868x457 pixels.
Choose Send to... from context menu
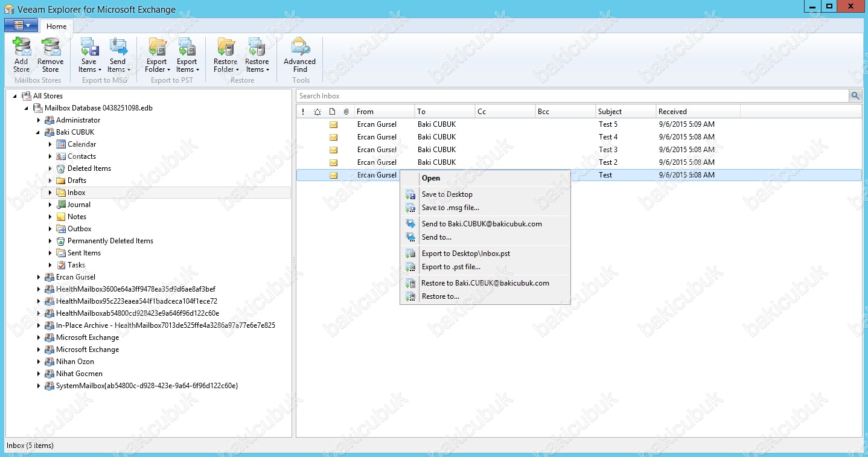[x=485, y=237]
